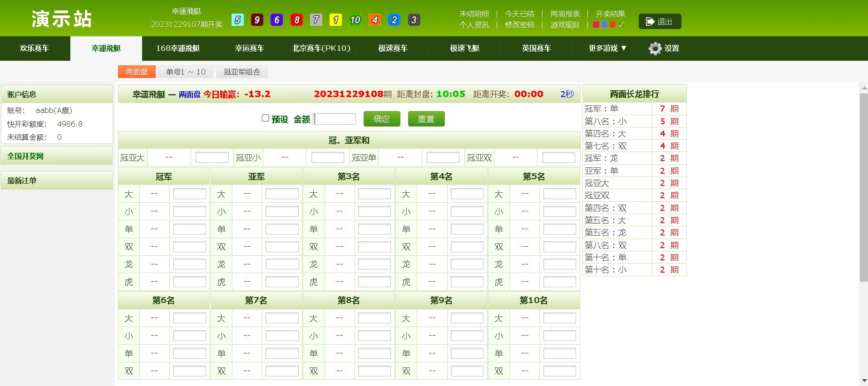868x386 pixels.
Task: Click the red number 8 ball
Action: (x=296, y=20)
